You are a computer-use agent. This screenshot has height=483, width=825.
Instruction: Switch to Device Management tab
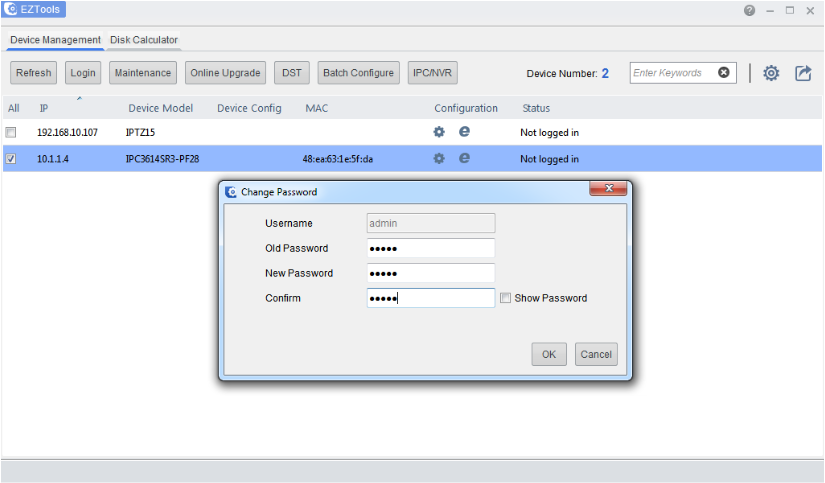coord(55,40)
